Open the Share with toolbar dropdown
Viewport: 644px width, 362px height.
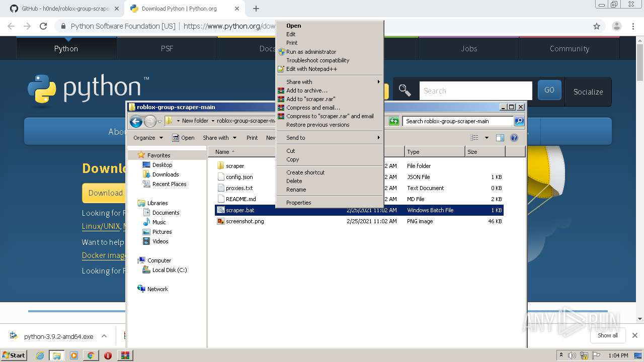click(219, 138)
